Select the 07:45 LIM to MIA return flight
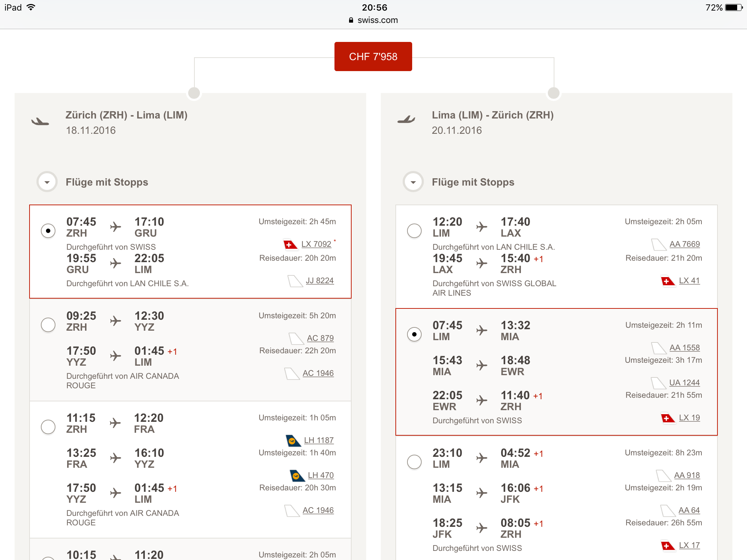 pos(414,334)
